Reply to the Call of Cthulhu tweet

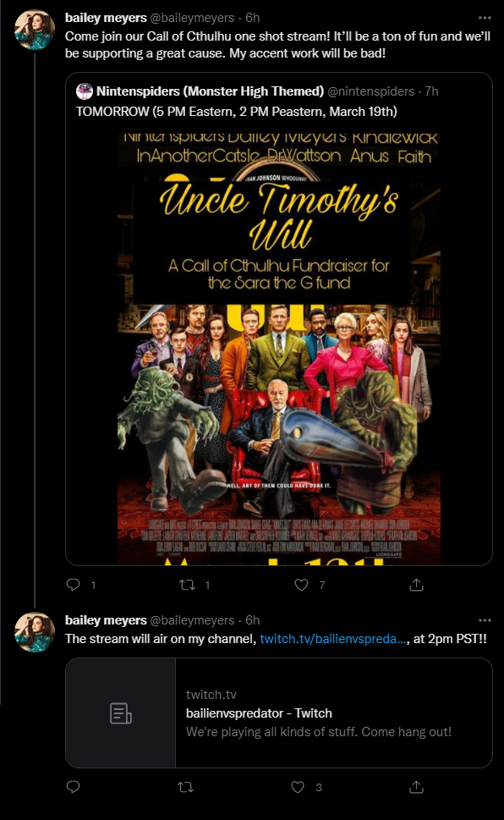74,584
